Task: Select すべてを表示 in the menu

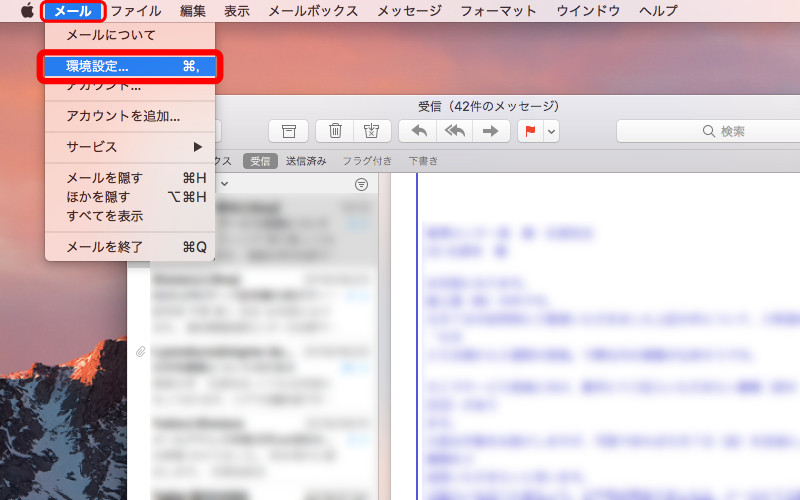Action: coord(130,216)
